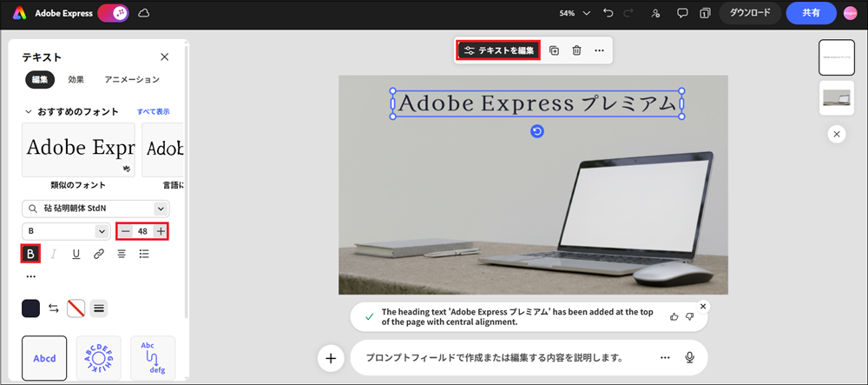Screen dimensions: 868x385
Task: Duplicate the selected text element
Action: point(554,50)
